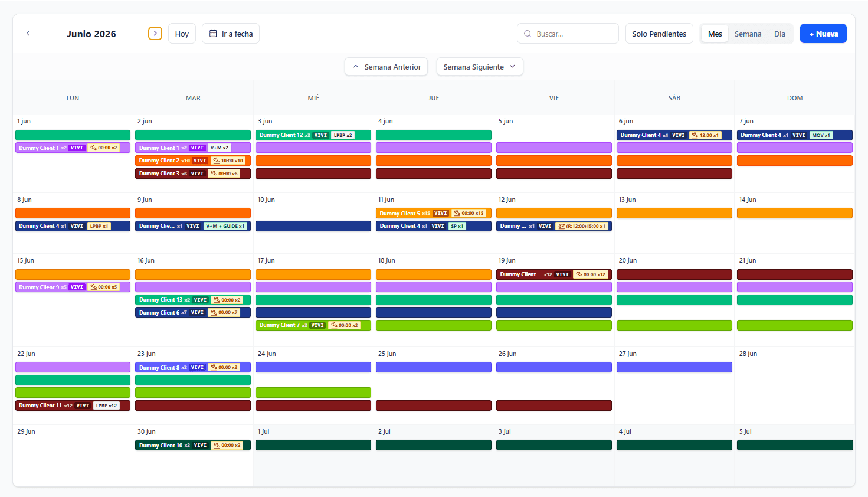The width and height of the screenshot is (868, 497).
Task: Click the magnifying glass icon in the search box
Action: (527, 34)
